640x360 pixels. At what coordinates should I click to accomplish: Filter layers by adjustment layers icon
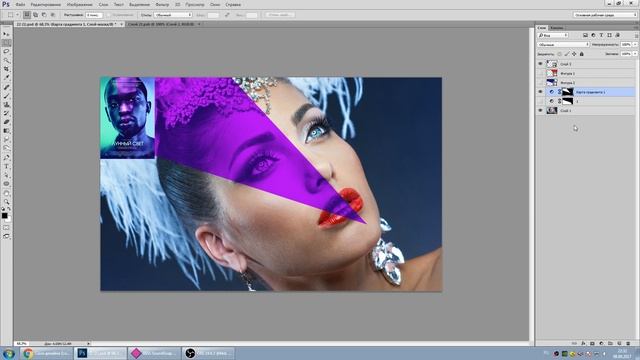(593, 36)
